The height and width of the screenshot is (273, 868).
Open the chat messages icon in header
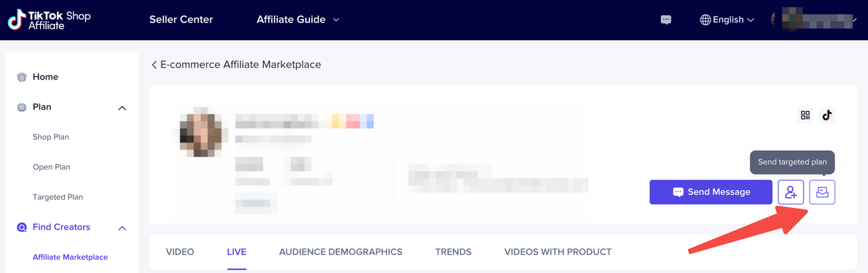666,20
